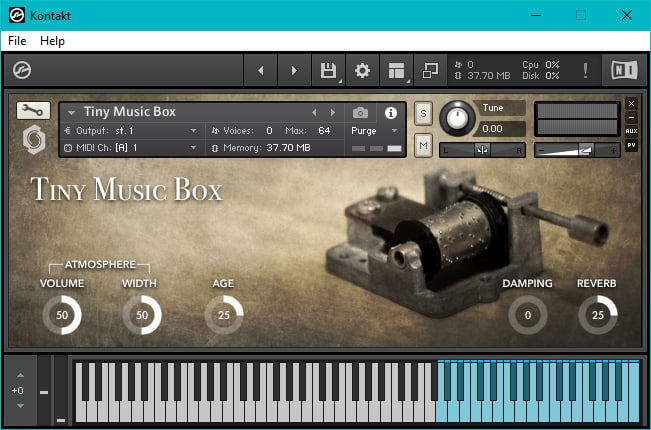Select next preset arrow in instrument header
The width and height of the screenshot is (651, 430).
coord(333,112)
